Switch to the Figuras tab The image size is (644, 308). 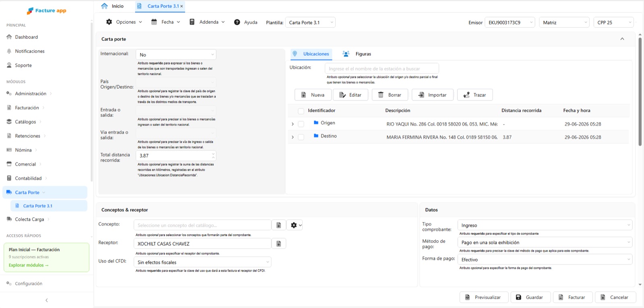tap(357, 54)
